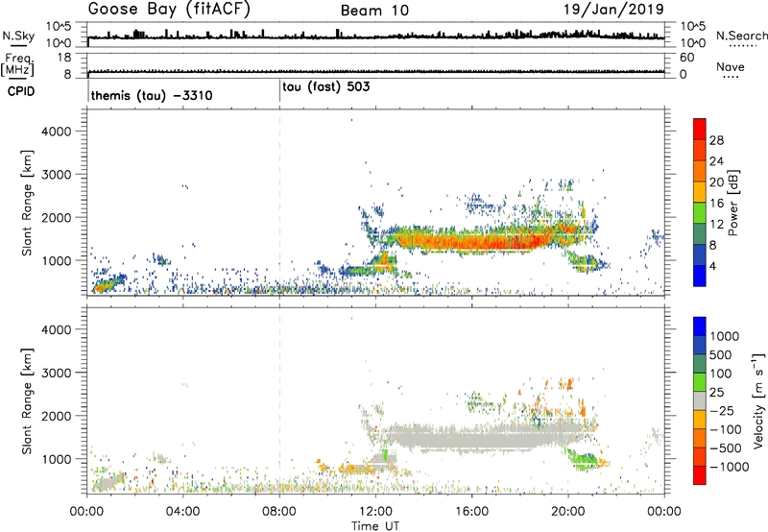Pick the red bottom Velocity colorbar segment
The width and height of the screenshot is (768, 532).
pos(700,475)
